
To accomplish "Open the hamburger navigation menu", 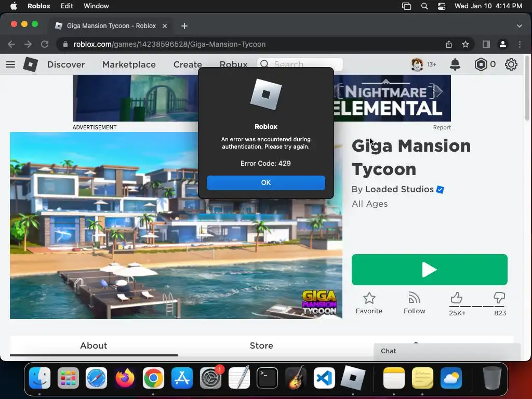I will coord(10,64).
